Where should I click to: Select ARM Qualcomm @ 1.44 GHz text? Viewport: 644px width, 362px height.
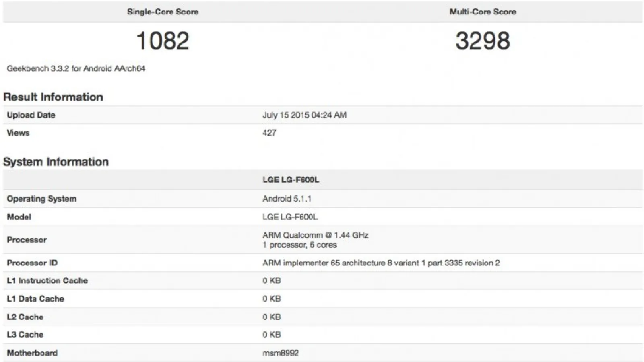pyautogui.click(x=315, y=235)
